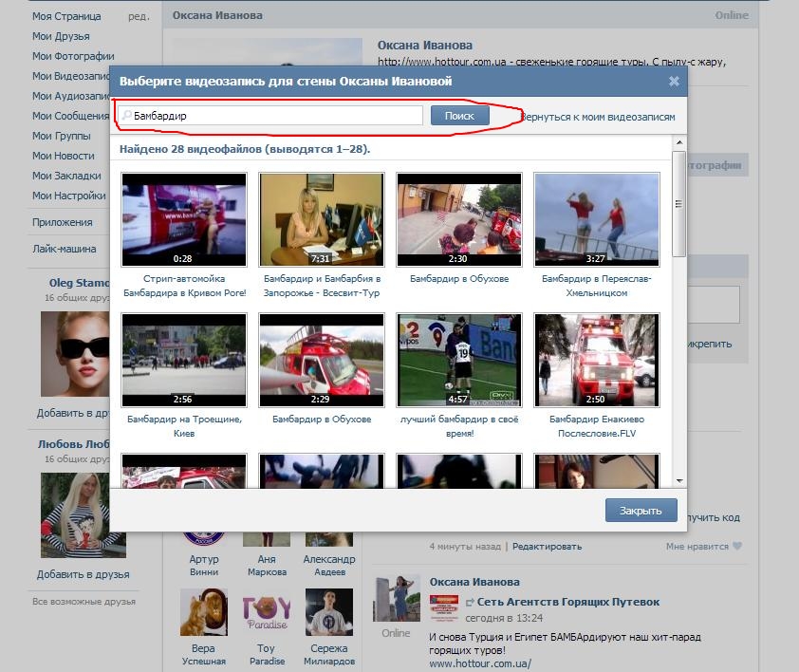Open Мои Закладки in left menu

66,176
